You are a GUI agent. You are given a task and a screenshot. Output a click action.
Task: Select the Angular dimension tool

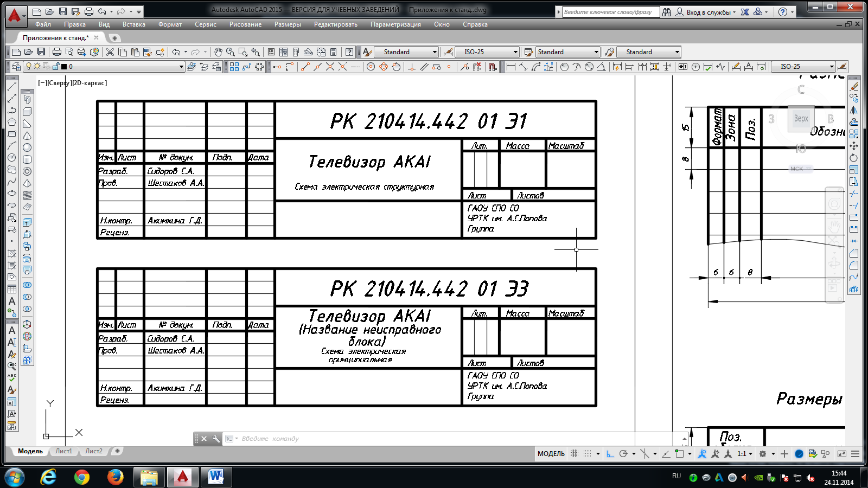pyautogui.click(x=601, y=67)
